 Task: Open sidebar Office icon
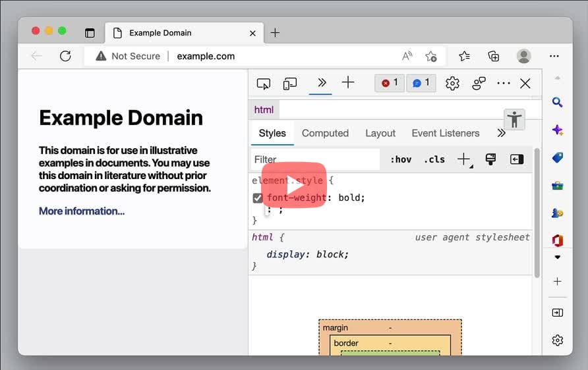(x=558, y=240)
